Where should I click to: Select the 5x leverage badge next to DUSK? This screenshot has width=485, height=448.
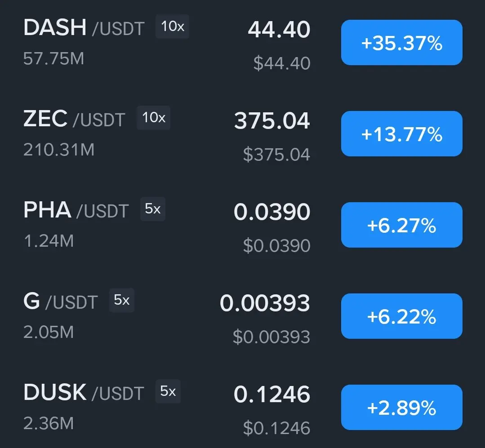tap(168, 391)
